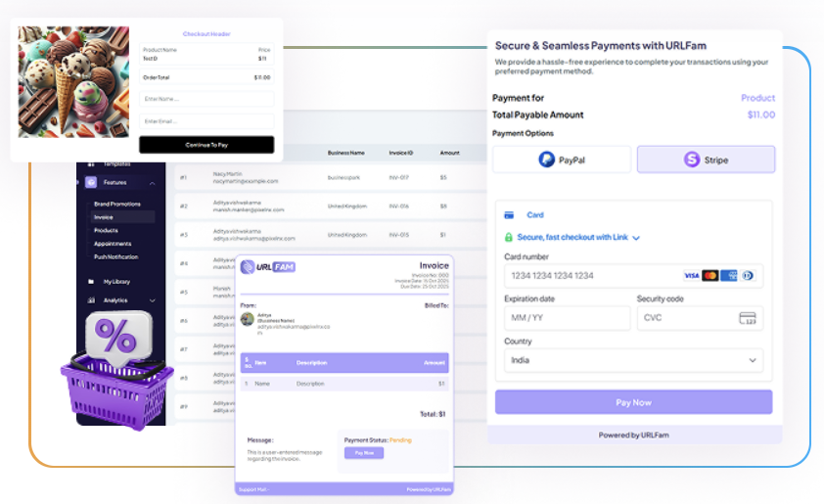824x504 pixels.
Task: Click the large Pay Now button
Action: pos(633,402)
